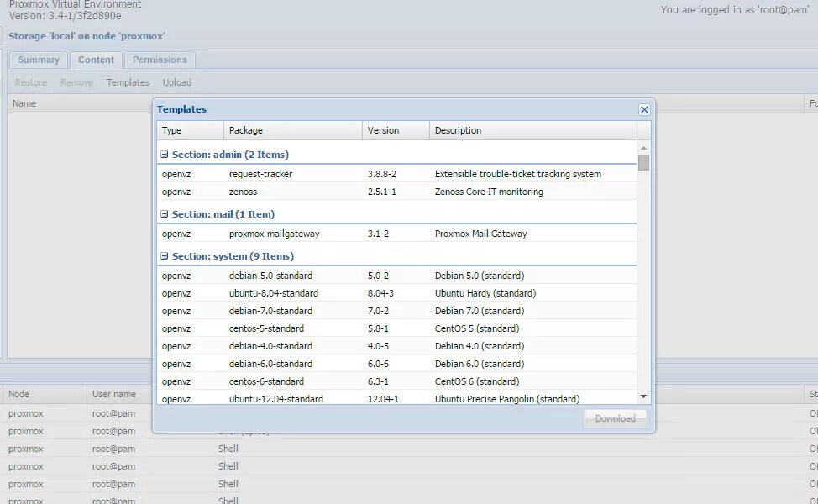Screen dimensions: 818x504
Task: Select the proxmox-mailgateway template
Action: coord(396,234)
